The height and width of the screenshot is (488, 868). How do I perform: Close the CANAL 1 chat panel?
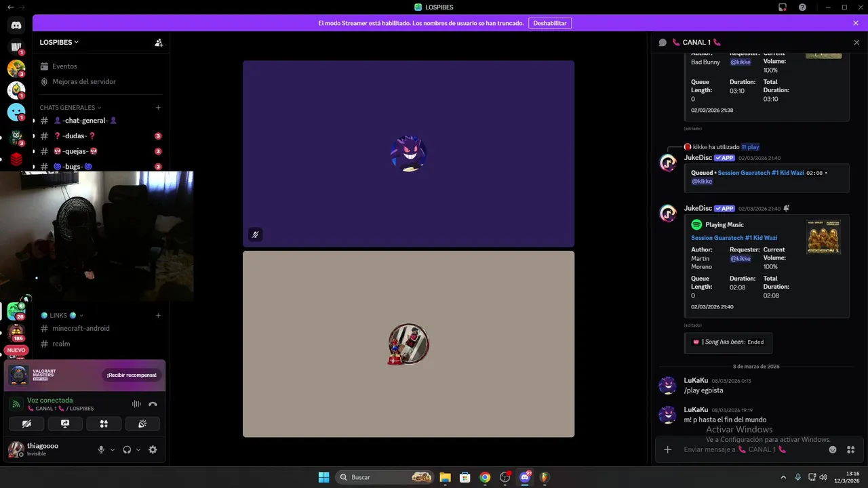click(856, 42)
